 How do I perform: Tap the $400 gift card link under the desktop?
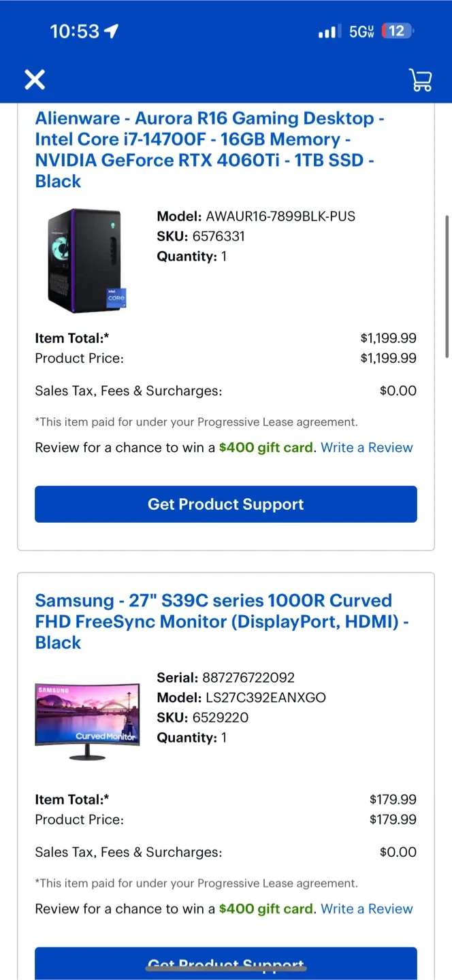265,447
